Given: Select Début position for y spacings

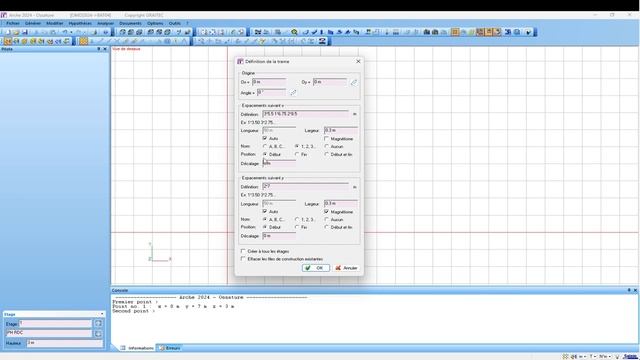Looking at the screenshot, I should click(265, 227).
